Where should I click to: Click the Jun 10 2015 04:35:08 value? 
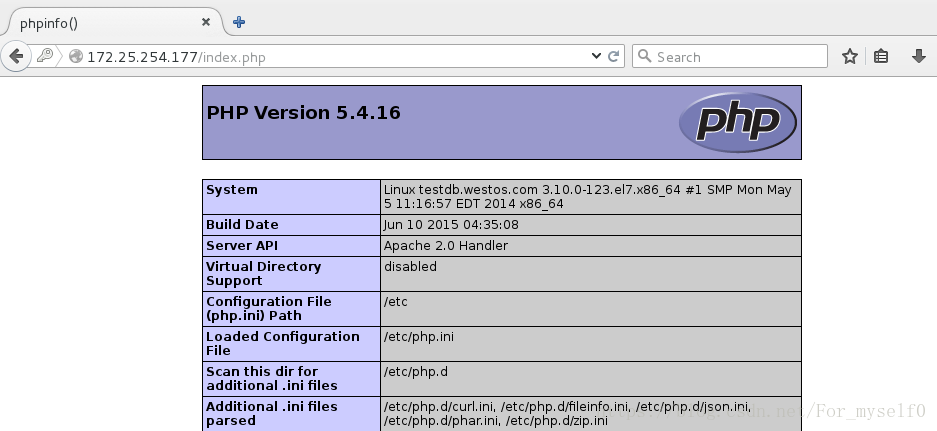click(x=451, y=225)
